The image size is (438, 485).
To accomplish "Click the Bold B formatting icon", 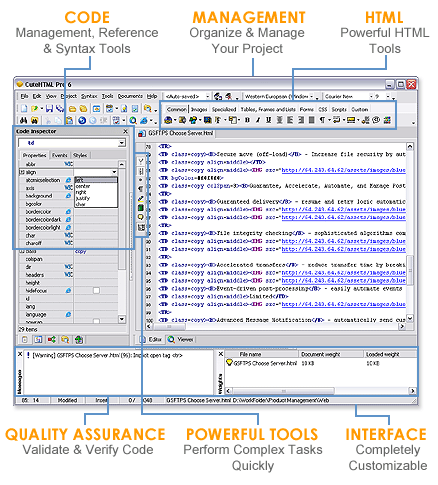I will tap(247, 120).
